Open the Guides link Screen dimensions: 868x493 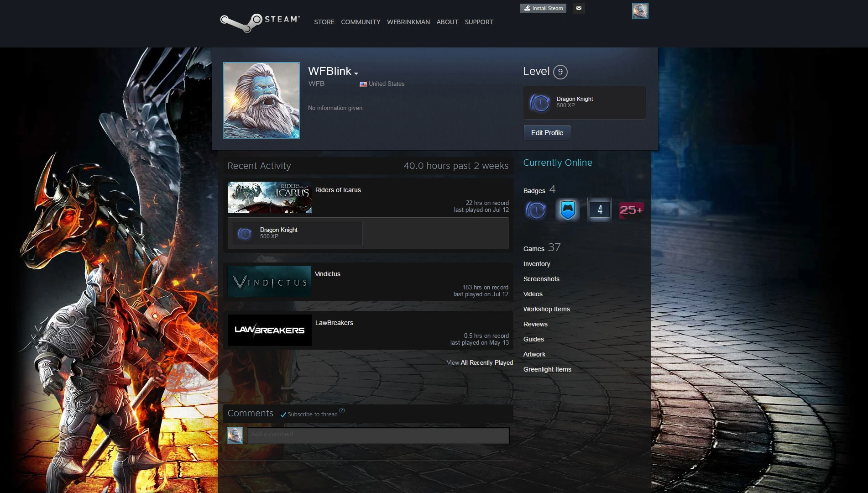coord(533,339)
